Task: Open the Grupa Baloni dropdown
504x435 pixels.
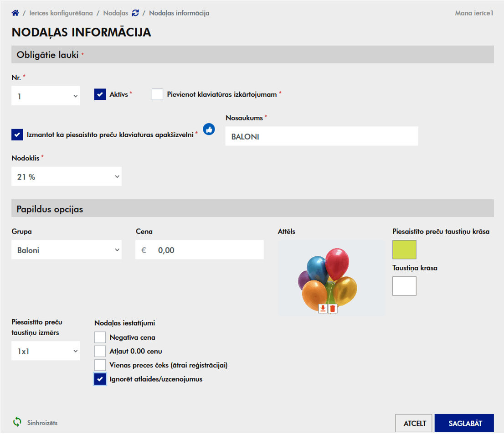Action: point(67,249)
